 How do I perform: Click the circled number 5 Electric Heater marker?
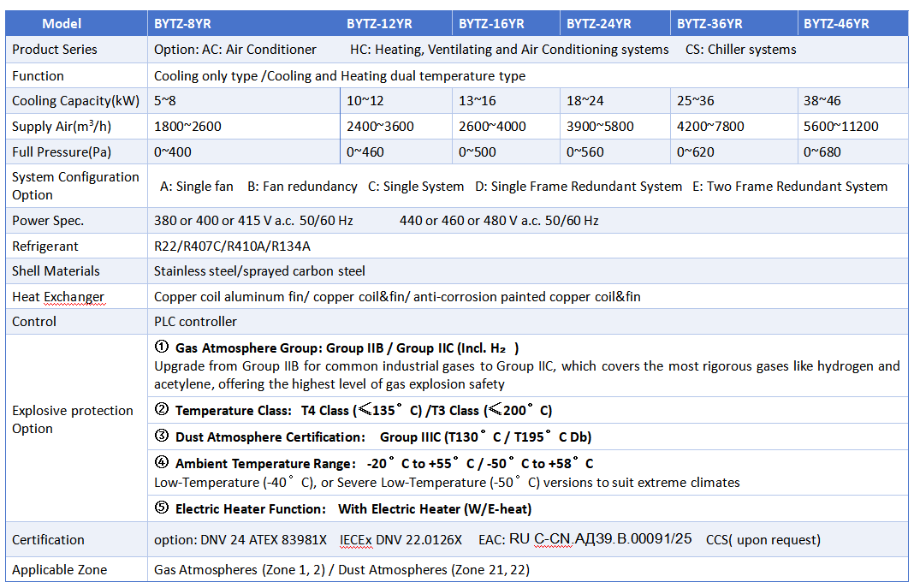pyautogui.click(x=162, y=508)
